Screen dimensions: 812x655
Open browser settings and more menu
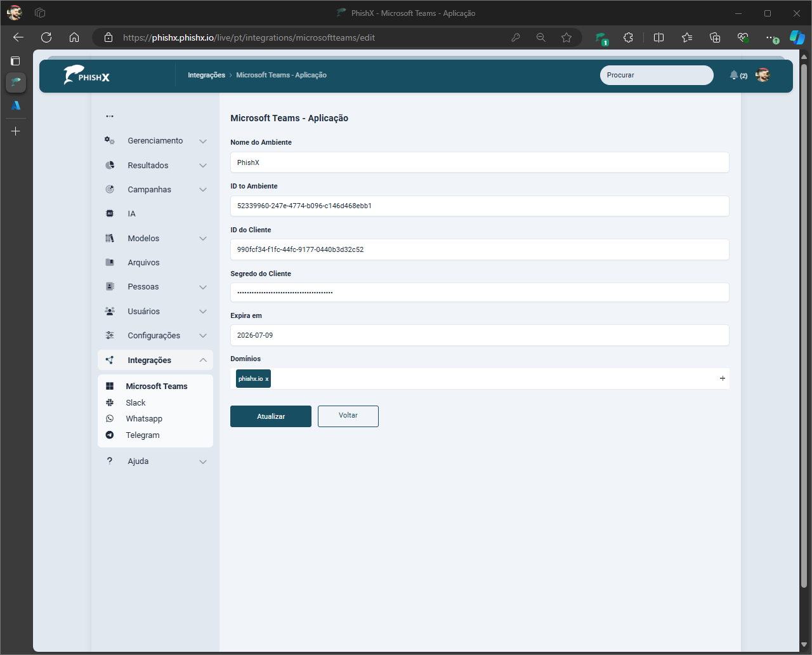click(x=771, y=37)
